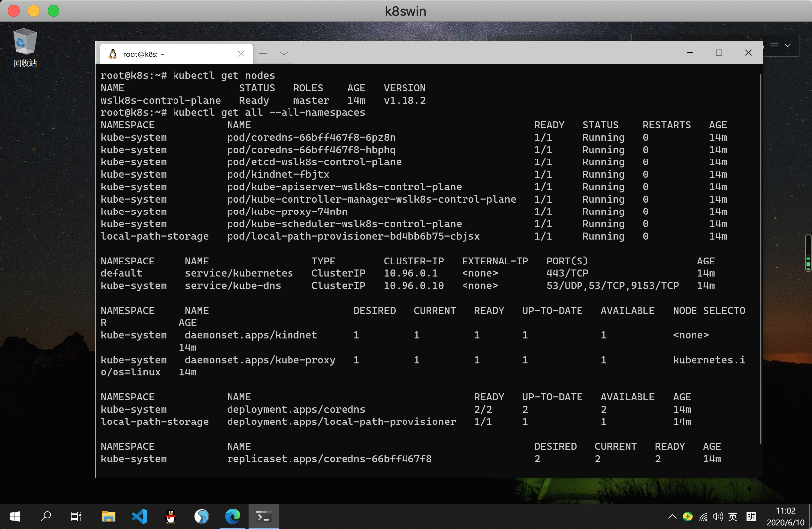
Task: Open the Windows Start menu
Action: coord(15,517)
